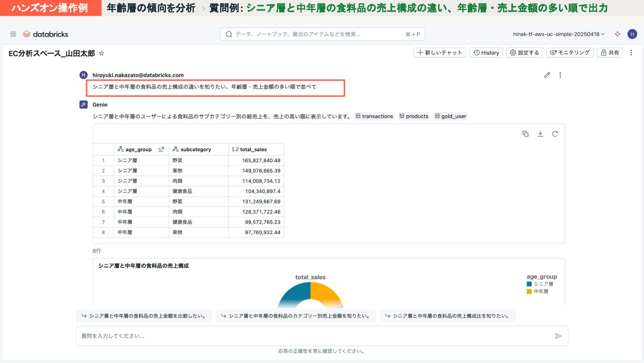The height and width of the screenshot is (363, 644).
Task: Click the search box in the top bar
Action: 322,34
